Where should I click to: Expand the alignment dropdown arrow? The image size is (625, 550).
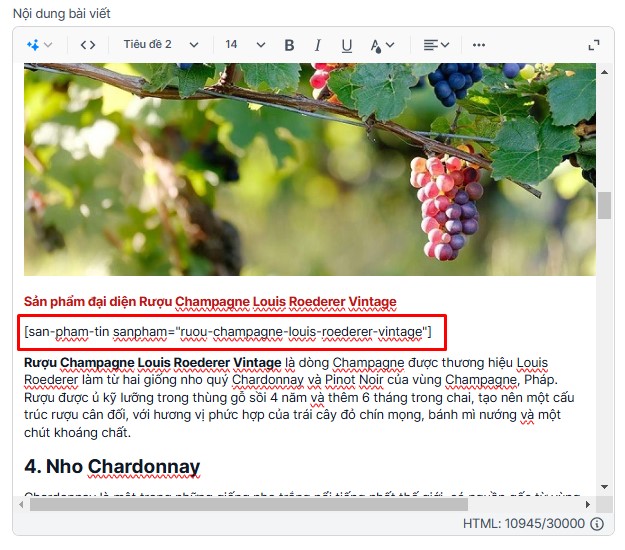[x=445, y=45]
